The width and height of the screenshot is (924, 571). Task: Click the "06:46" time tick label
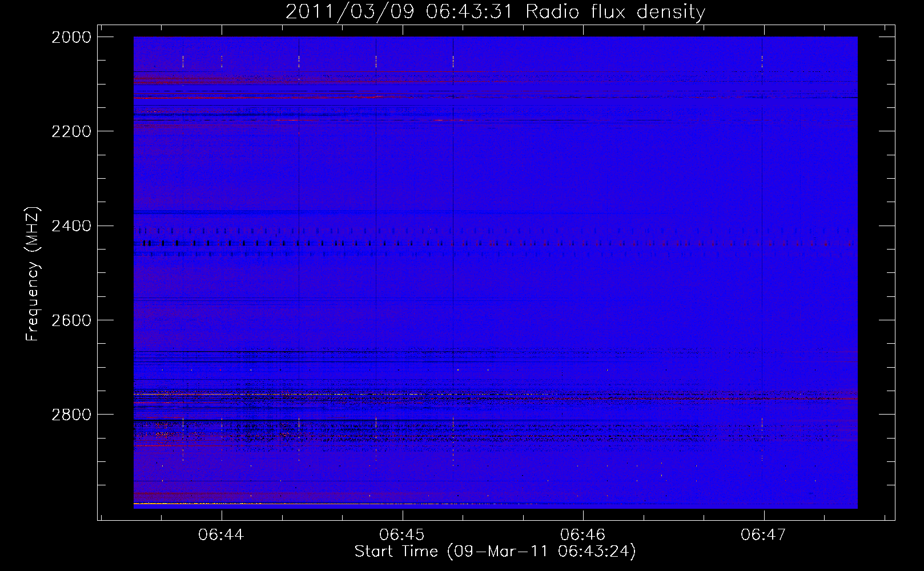click(582, 534)
